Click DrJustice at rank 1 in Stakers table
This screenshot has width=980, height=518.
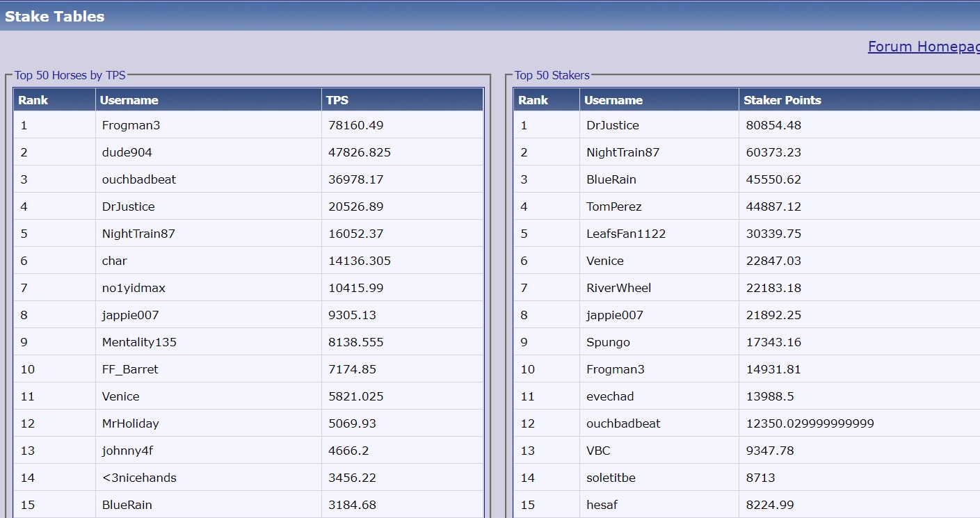click(x=612, y=125)
